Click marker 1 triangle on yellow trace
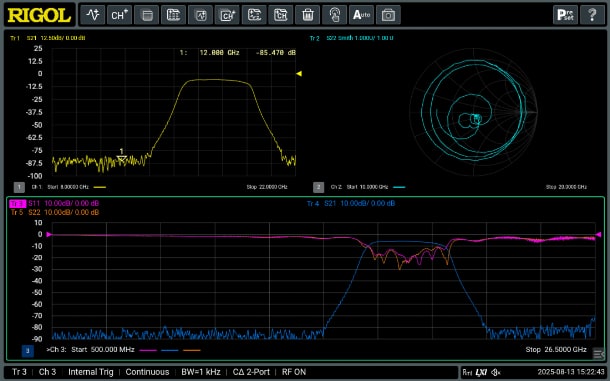This screenshot has height=381, width=610. (122, 158)
